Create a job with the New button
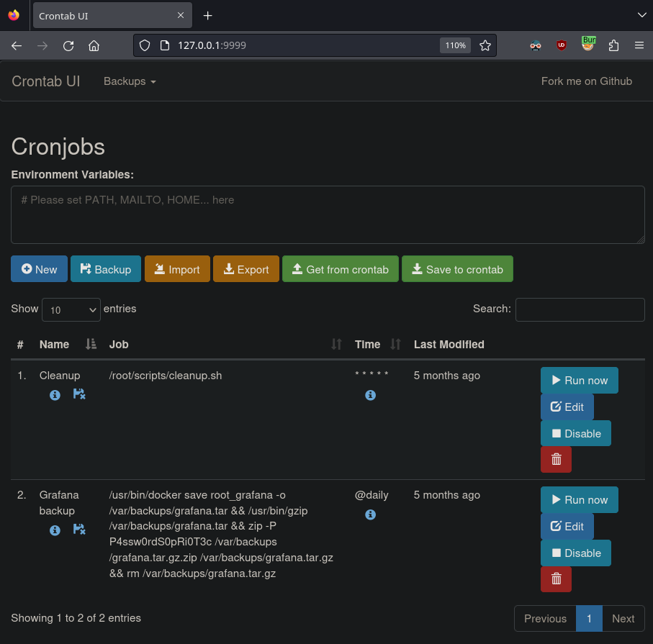Viewport: 653px width, 644px height. tap(39, 269)
